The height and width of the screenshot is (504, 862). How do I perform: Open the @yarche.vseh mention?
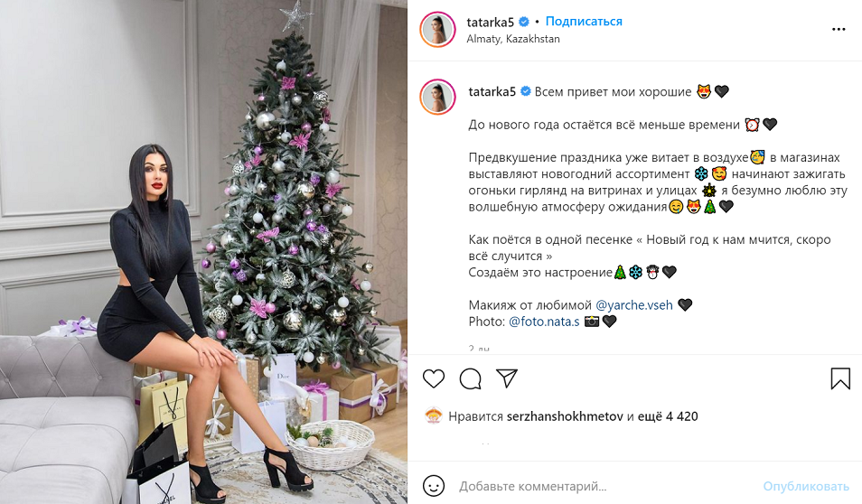click(x=634, y=305)
